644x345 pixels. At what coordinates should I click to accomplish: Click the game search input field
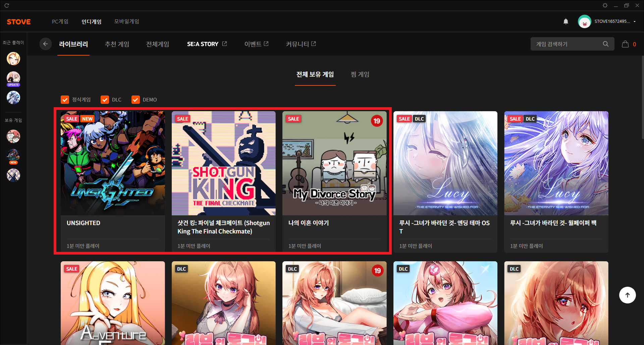[567, 44]
